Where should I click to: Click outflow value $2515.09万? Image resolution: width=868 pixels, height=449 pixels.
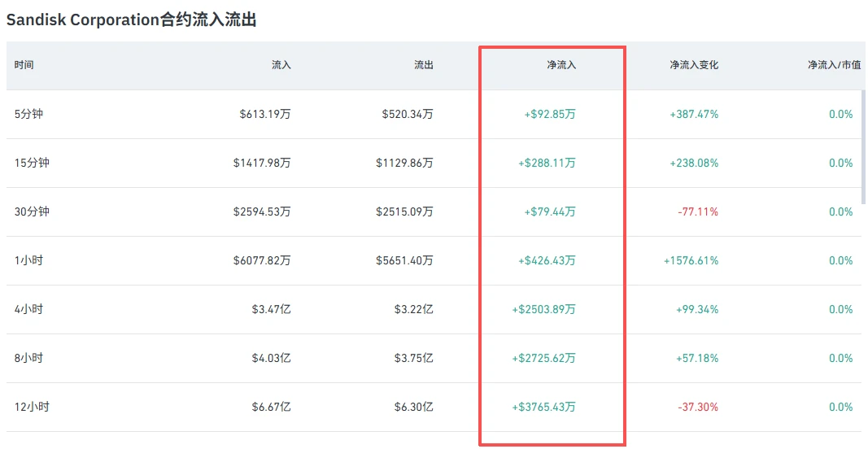point(404,211)
